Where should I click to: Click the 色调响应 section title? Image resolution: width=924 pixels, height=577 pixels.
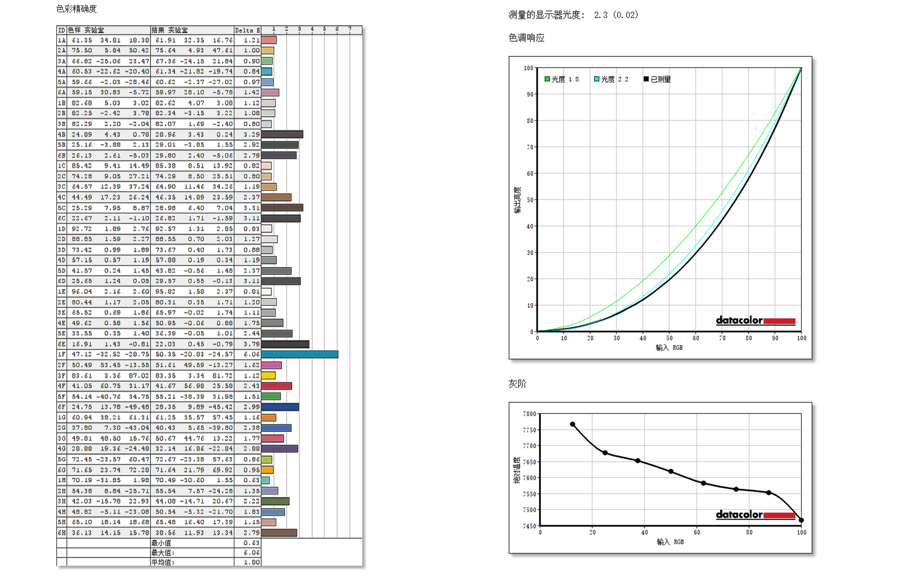(x=526, y=38)
